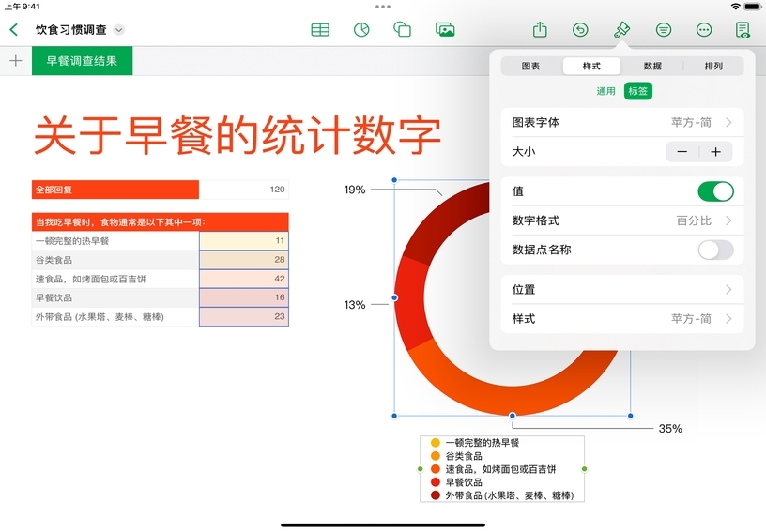Tap the share icon

point(540,29)
